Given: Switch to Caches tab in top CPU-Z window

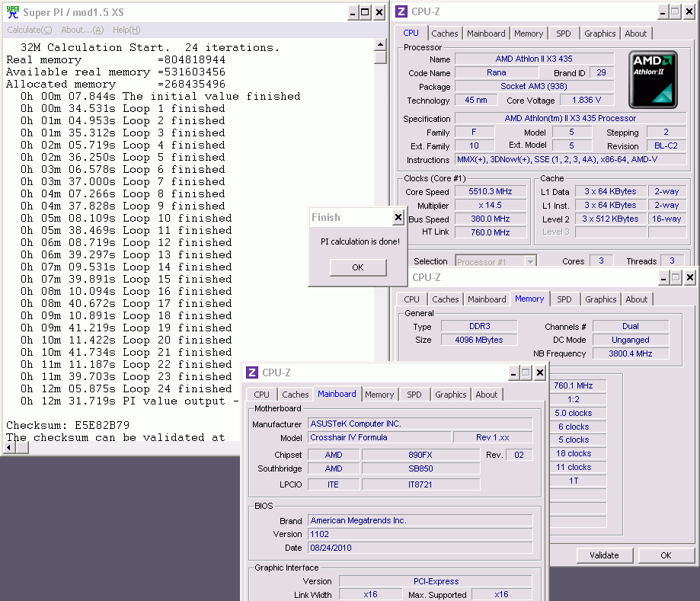Looking at the screenshot, I should coord(445,34).
